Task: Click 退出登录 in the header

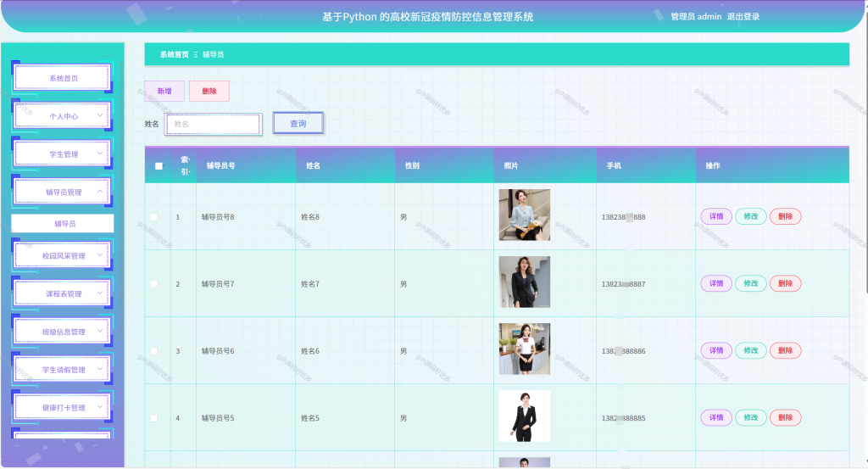Action: (x=743, y=17)
